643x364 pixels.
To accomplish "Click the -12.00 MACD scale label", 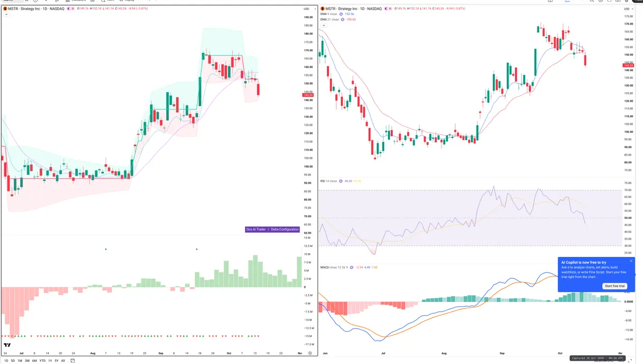I will coord(627,330).
